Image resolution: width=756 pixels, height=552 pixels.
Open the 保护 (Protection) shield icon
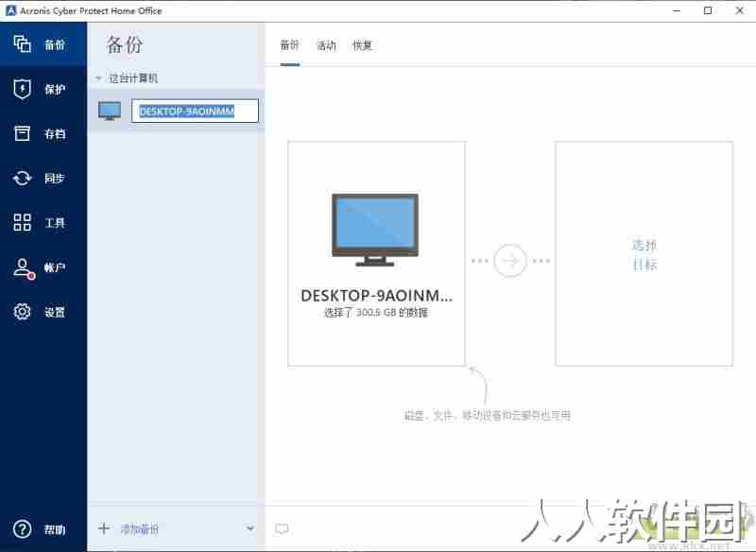[22, 89]
